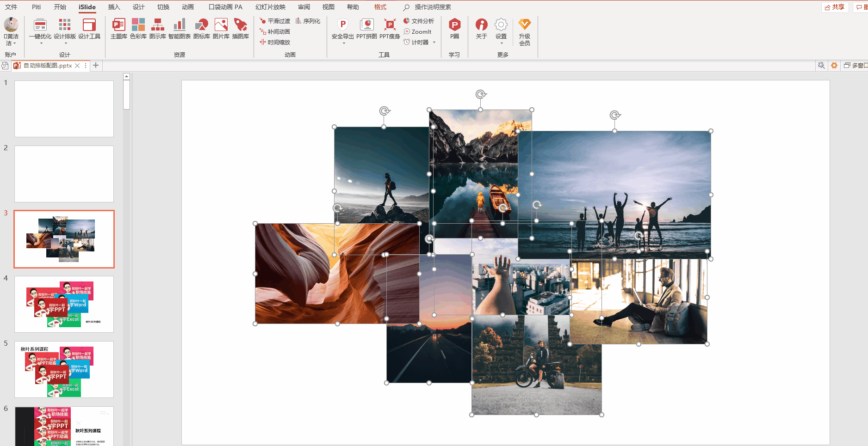Select slide 4 thumbnail
The image size is (868, 446).
pos(64,304)
